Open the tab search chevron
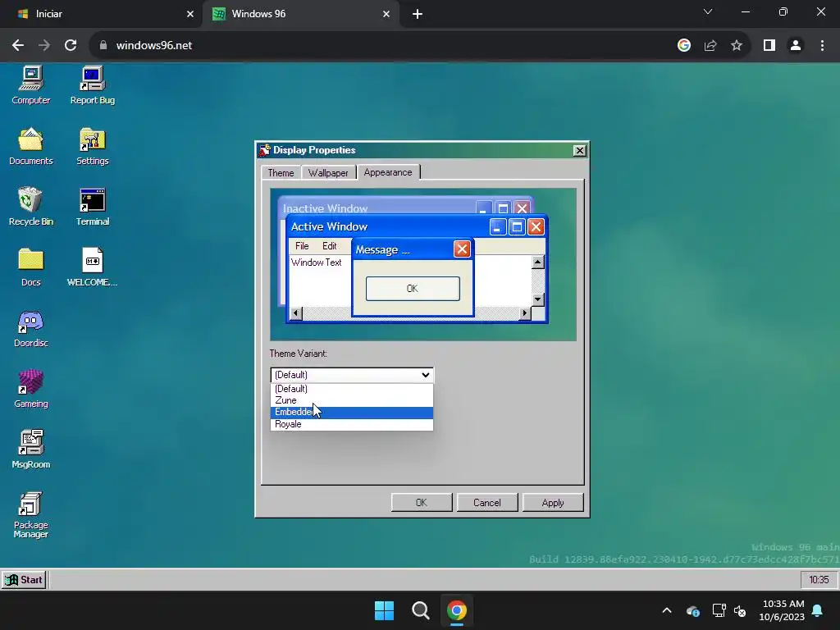 (708, 11)
